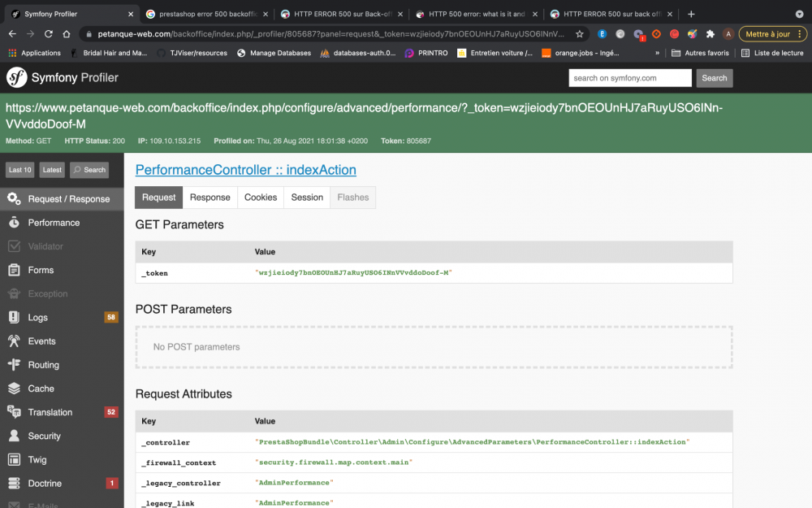
Task: Open the Entretien voiture bookmark
Action: click(x=495, y=53)
